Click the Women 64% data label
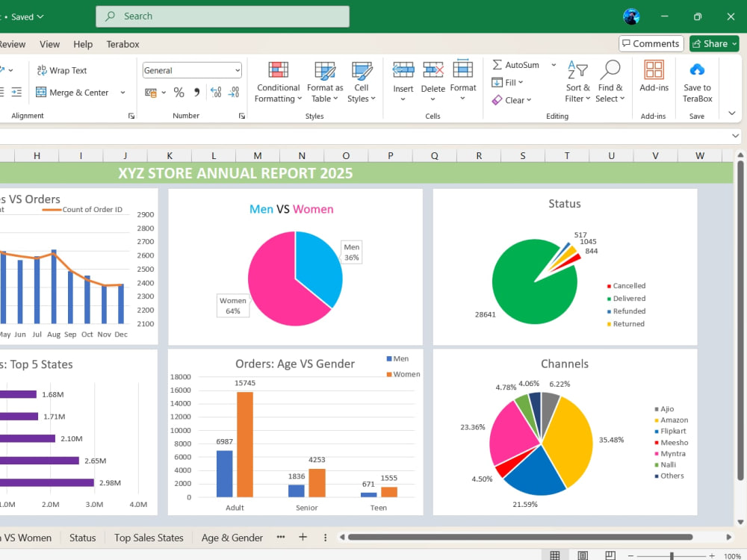 click(232, 305)
